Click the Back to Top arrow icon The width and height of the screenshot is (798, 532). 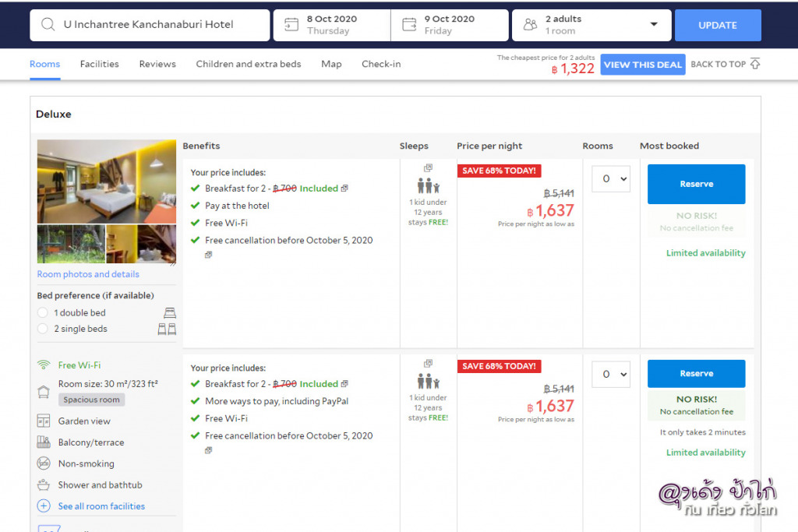click(754, 64)
